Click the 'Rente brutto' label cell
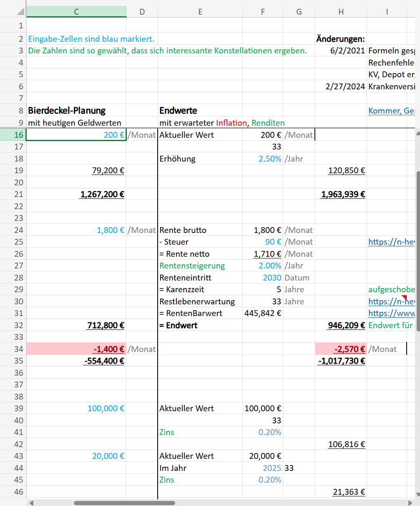This screenshot has height=506, width=420. tap(200, 230)
